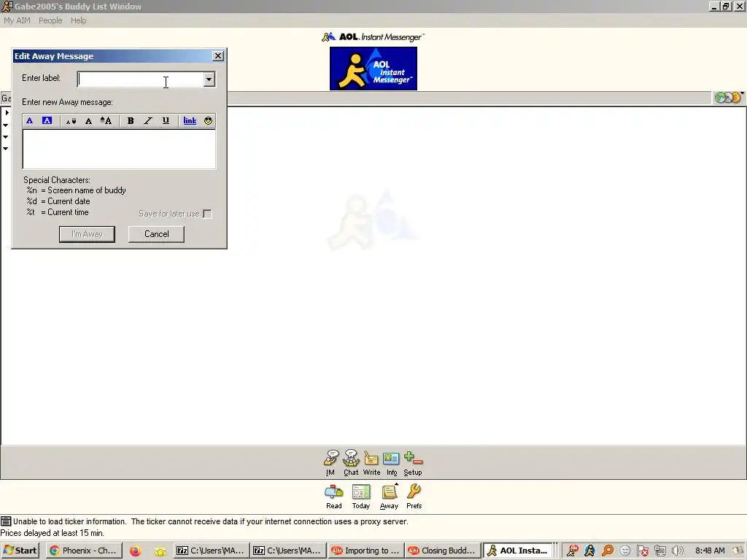The width and height of the screenshot is (747, 560).
Task: Click the buddy group icons at top right
Action: click(x=728, y=98)
